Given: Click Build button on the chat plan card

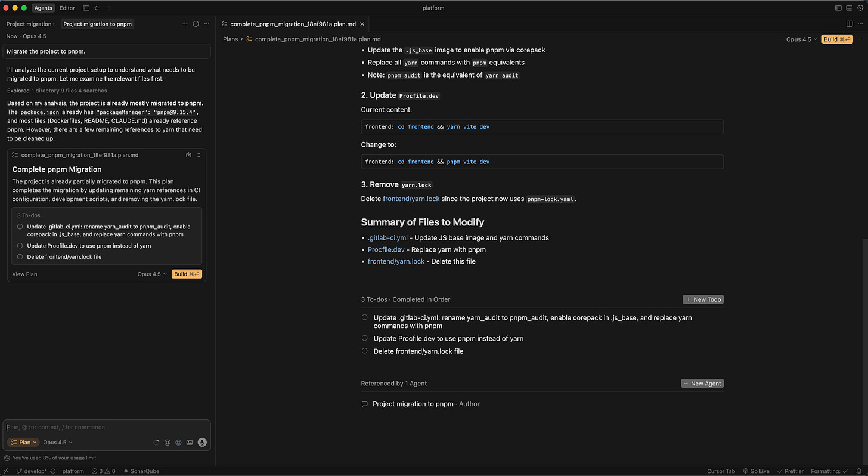Looking at the screenshot, I should tap(187, 274).
